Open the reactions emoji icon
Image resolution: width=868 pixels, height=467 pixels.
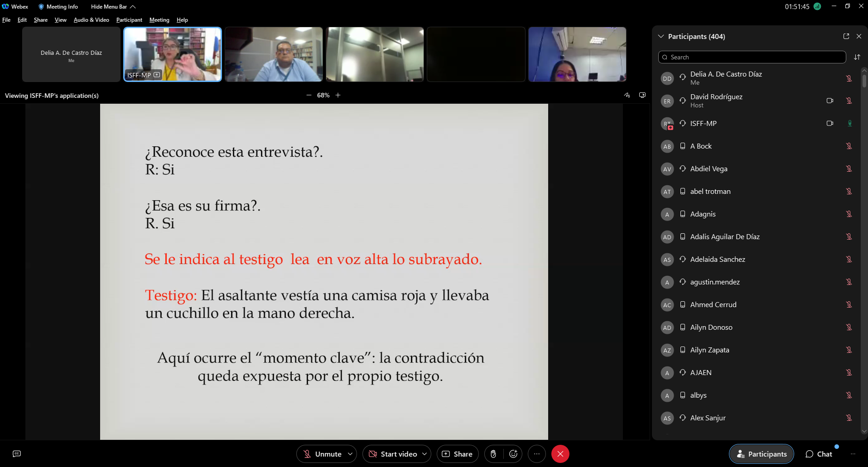513,454
